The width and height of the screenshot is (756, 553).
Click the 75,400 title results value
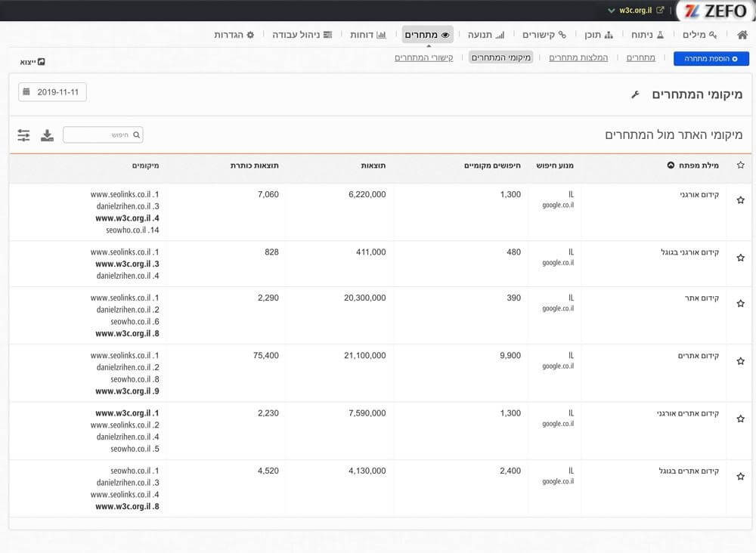[x=266, y=356]
